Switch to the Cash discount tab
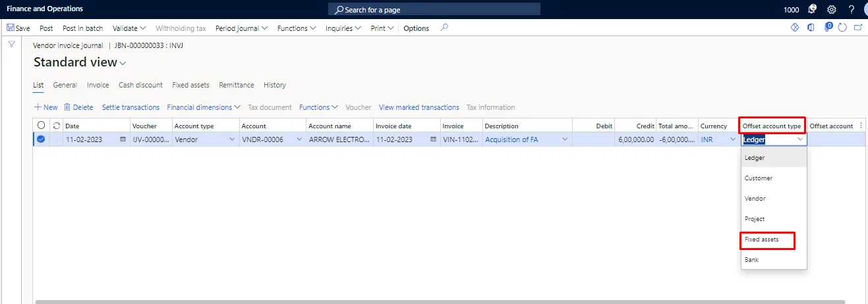Viewport: 868px width, 304px height. click(140, 85)
